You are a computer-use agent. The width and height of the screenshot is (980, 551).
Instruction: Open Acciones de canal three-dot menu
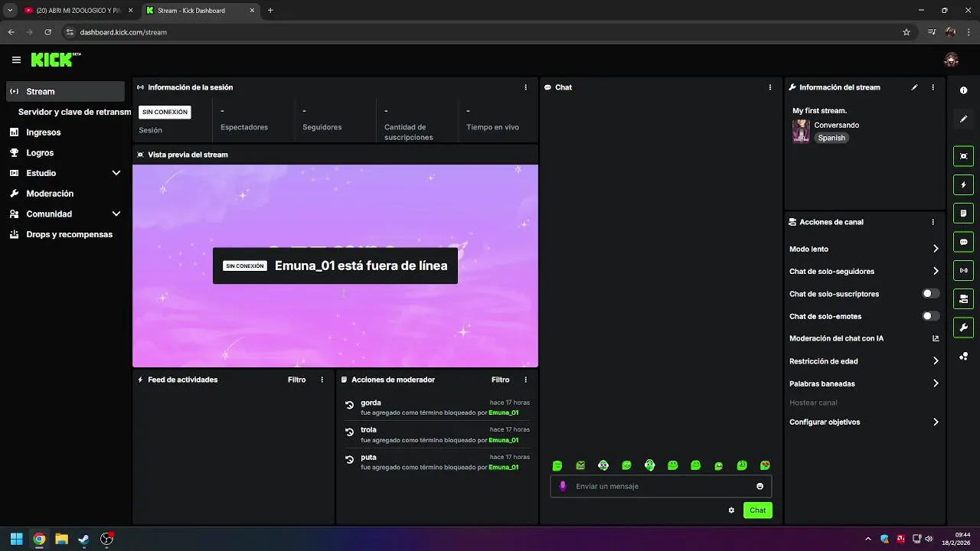(933, 222)
